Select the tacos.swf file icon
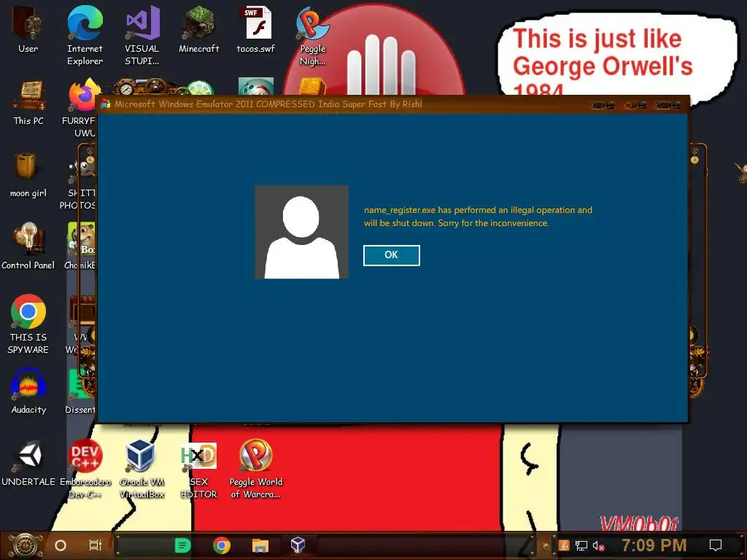This screenshot has width=747, height=560. [256, 29]
